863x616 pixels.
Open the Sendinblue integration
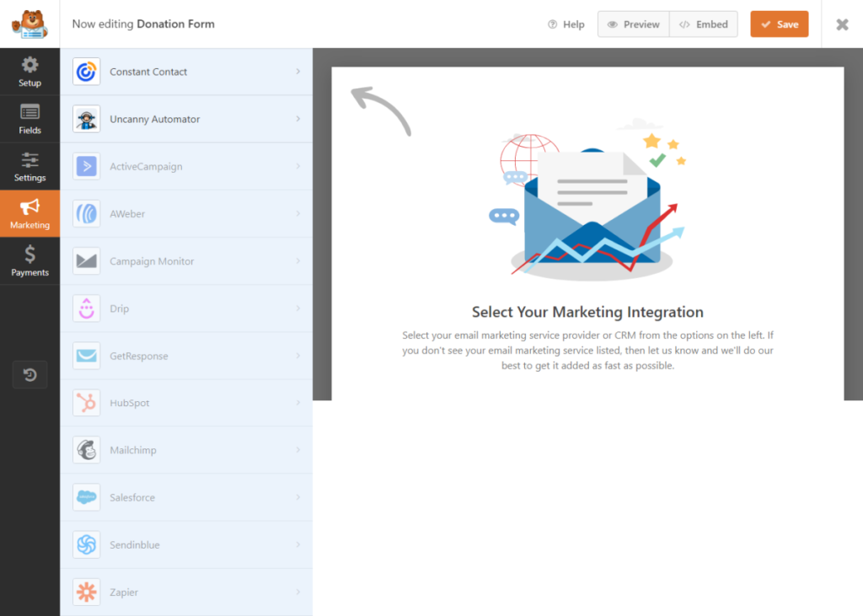tap(187, 544)
